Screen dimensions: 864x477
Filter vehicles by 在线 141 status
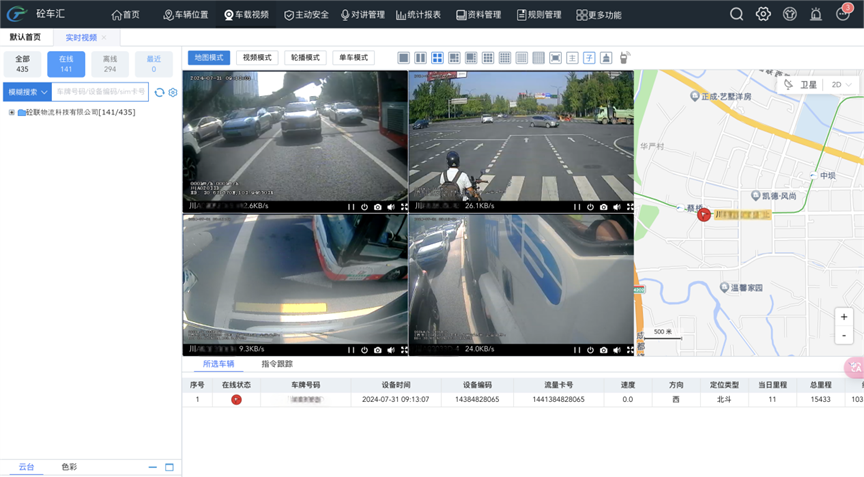(x=66, y=64)
